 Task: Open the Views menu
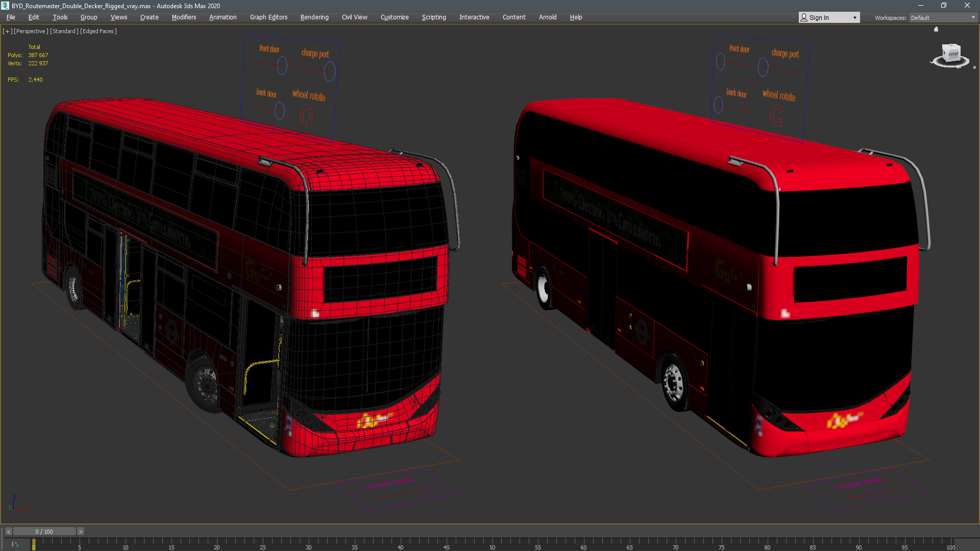119,17
